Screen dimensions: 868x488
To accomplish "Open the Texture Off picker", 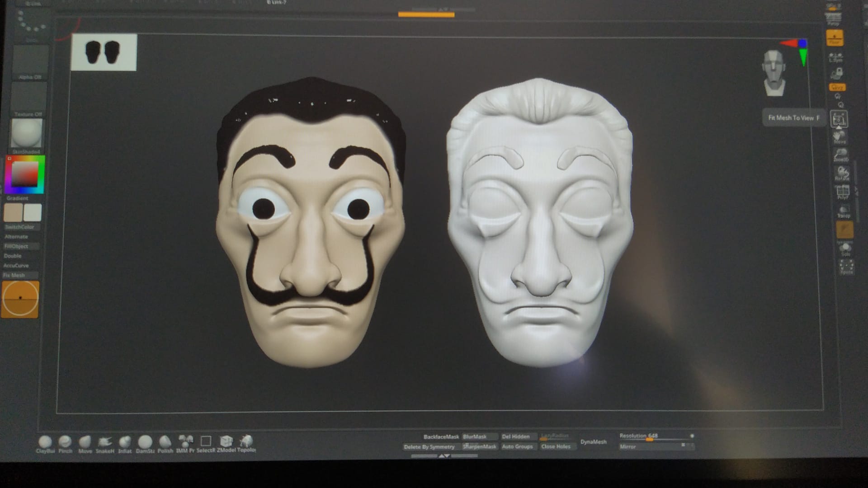I will 29,99.
